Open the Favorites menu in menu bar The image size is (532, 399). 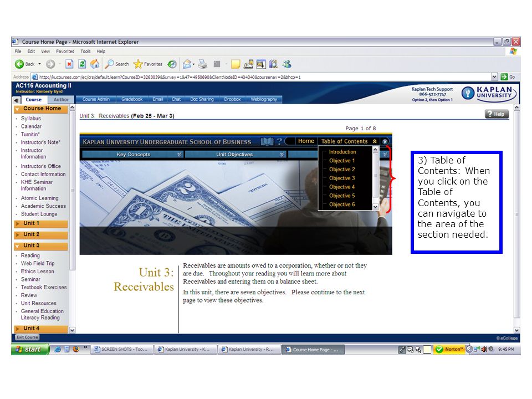[x=65, y=51]
